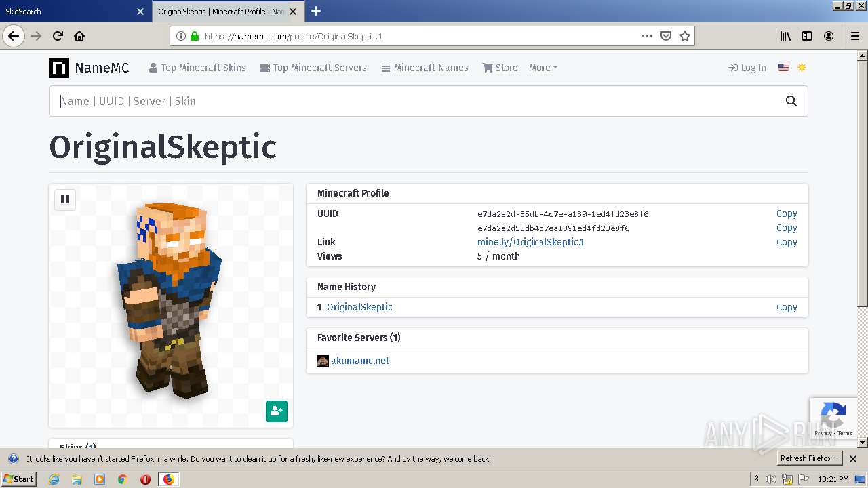Select the OriginalSkeptic NameMC tab
Viewport: 868px width, 488px height.
coord(228,11)
